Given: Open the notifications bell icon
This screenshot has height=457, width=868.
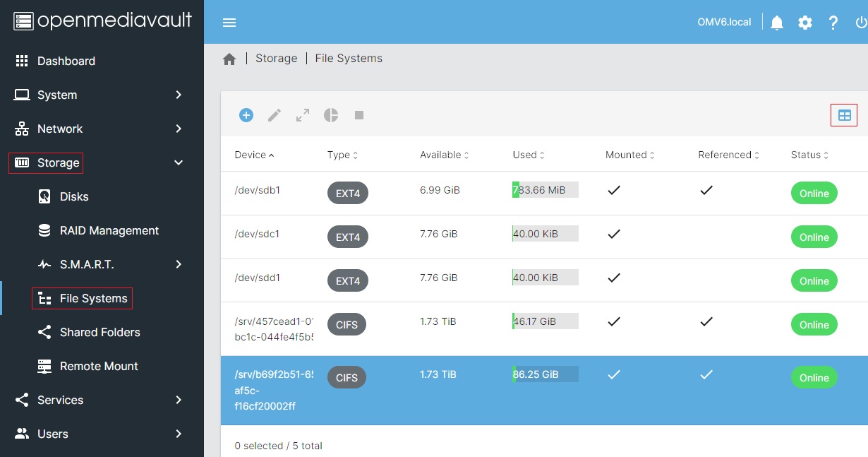Looking at the screenshot, I should [x=777, y=23].
